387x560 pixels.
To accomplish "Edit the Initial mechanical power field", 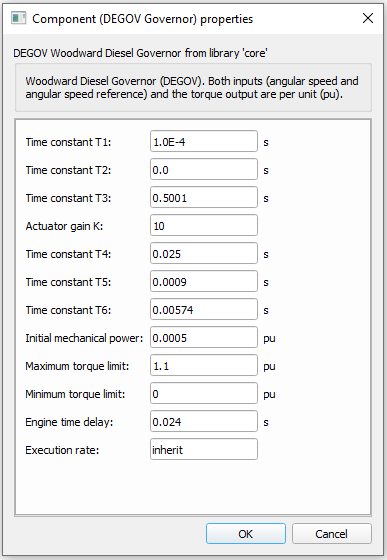I will [x=204, y=338].
